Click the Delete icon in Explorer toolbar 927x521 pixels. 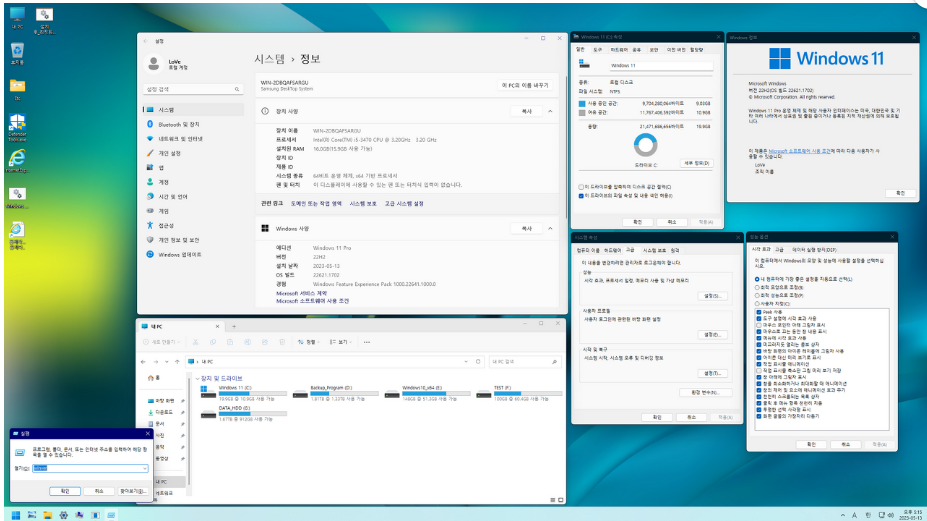(x=282, y=342)
